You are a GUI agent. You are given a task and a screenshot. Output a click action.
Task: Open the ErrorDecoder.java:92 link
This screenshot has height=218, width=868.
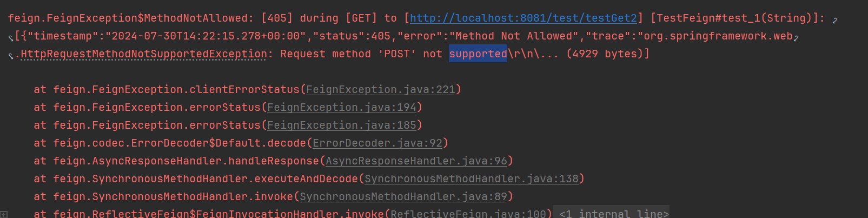pyautogui.click(x=377, y=143)
